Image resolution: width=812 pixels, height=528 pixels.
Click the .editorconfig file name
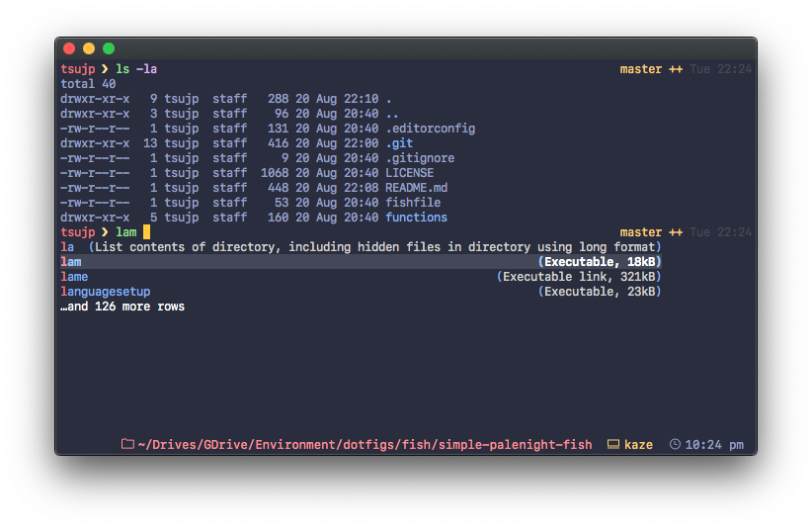[x=430, y=129]
